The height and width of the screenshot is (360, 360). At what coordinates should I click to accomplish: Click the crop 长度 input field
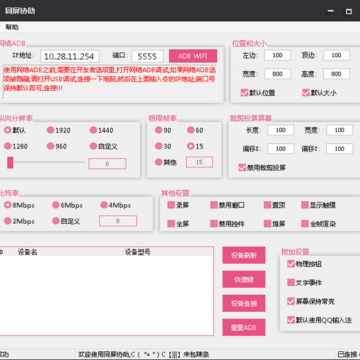coord(281,130)
